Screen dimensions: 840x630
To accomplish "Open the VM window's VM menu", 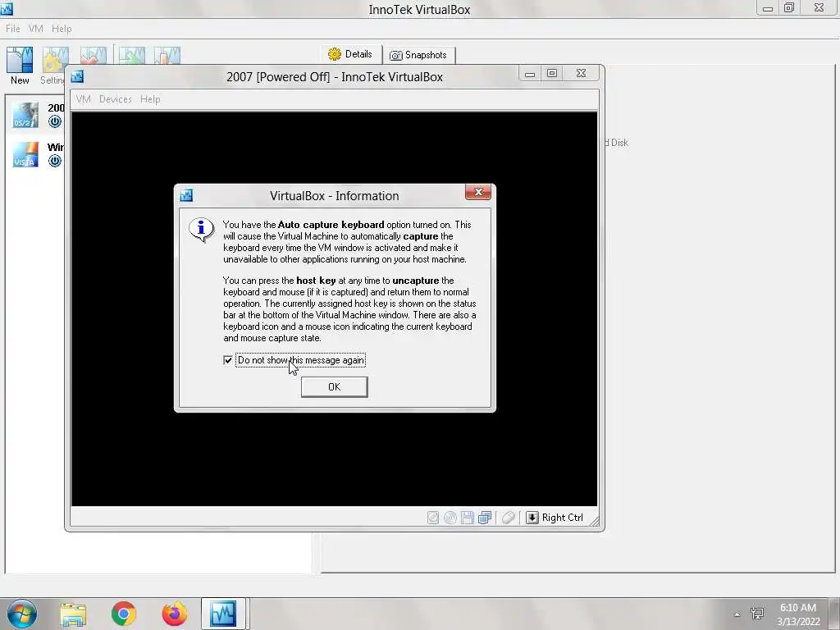I will [84, 99].
